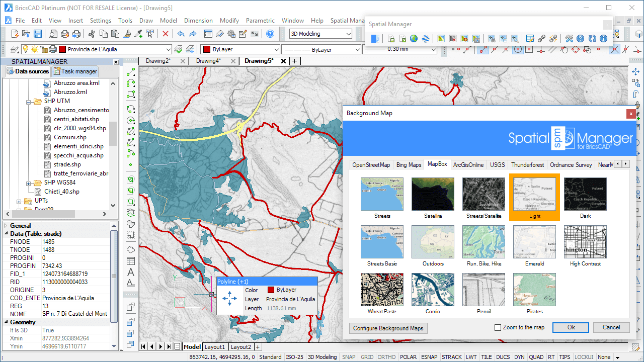Click the Print icon in main toolbar
The image size is (644, 362).
click(x=64, y=34)
